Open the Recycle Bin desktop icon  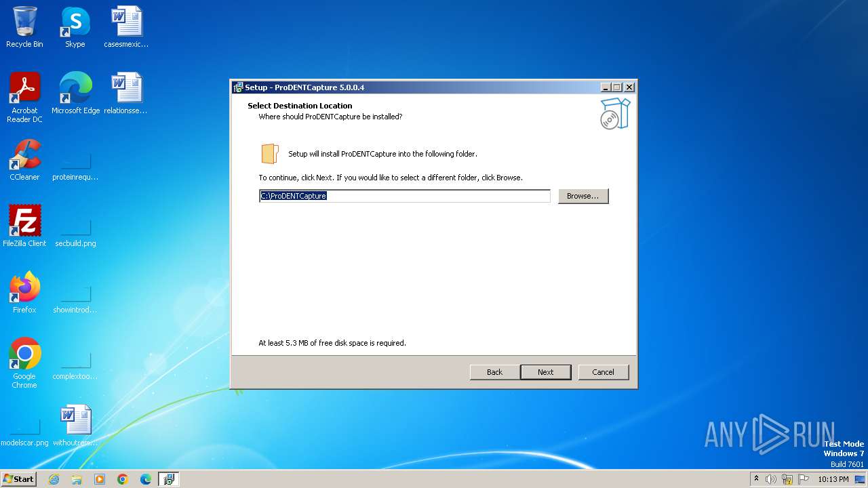point(24,27)
